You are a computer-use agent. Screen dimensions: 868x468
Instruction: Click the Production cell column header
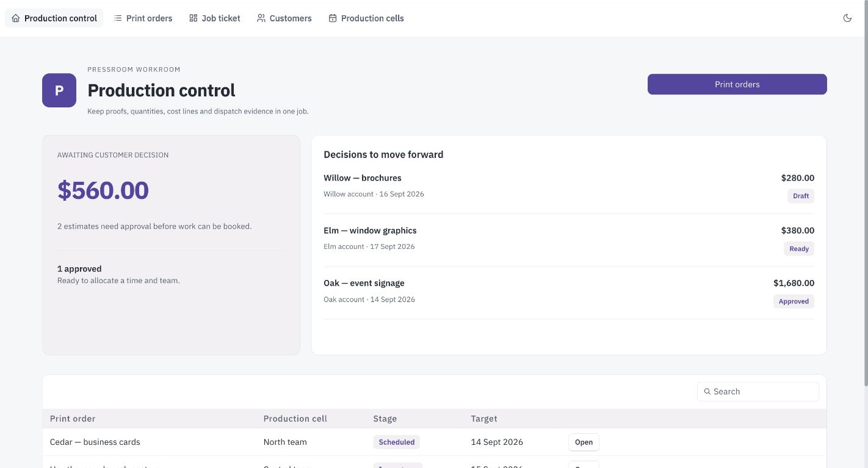point(295,419)
